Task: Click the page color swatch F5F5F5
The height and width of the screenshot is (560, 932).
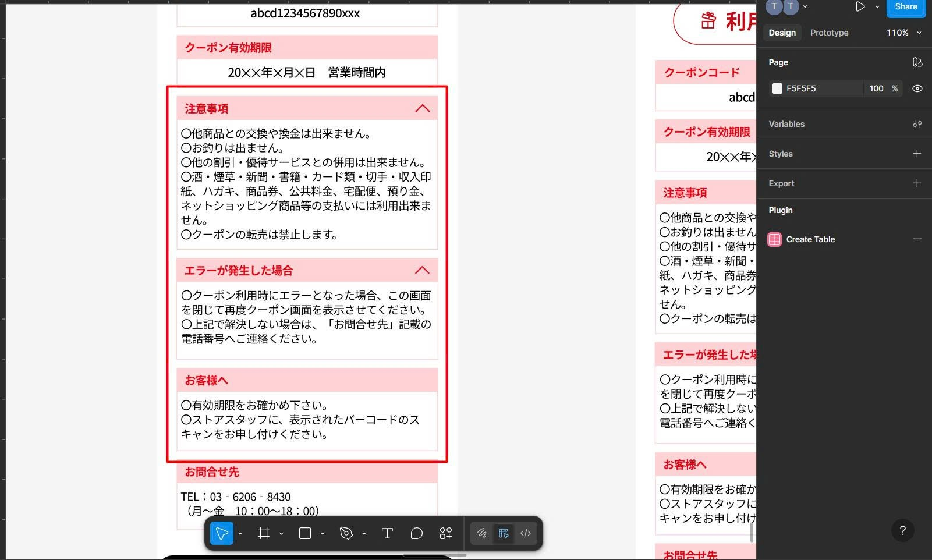Action: click(777, 88)
